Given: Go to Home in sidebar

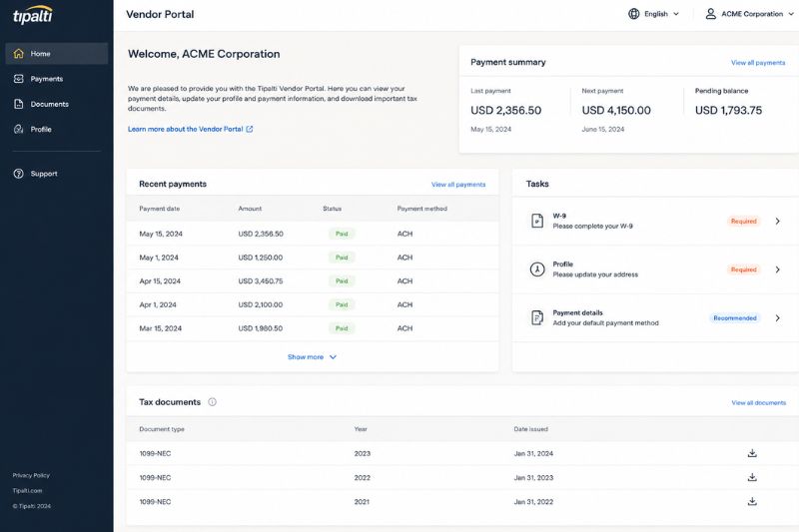Looking at the screenshot, I should (x=57, y=54).
